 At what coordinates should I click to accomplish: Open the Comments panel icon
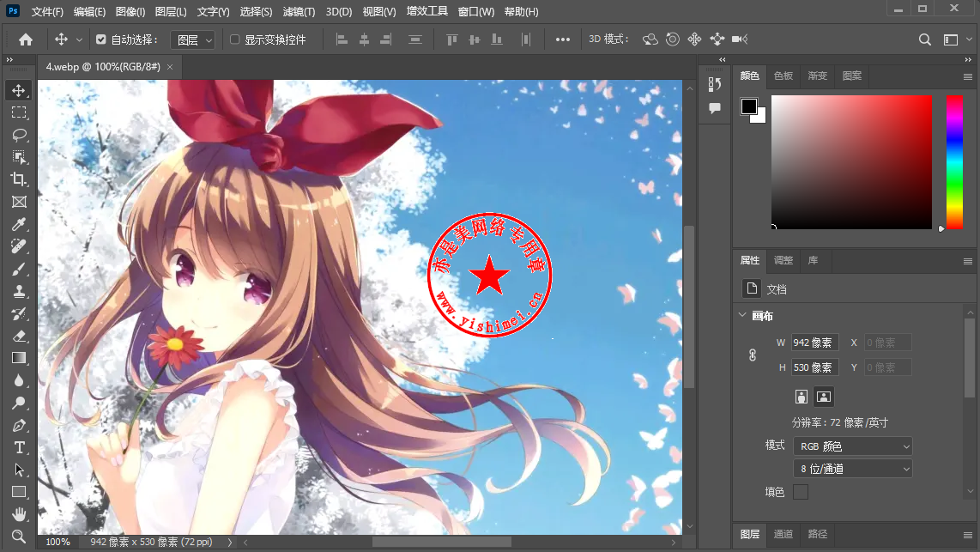[714, 108]
